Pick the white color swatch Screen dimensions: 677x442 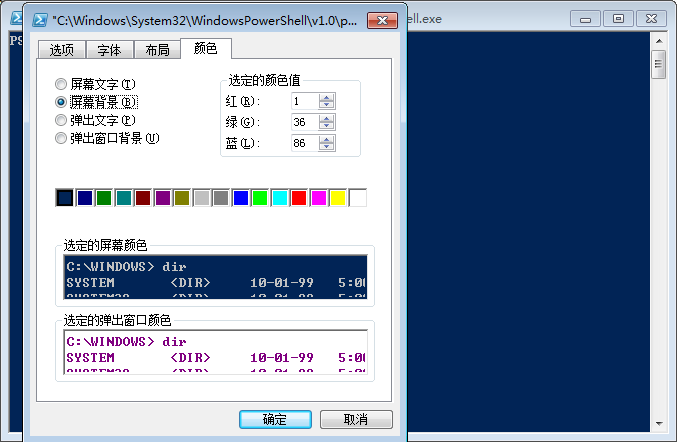pyautogui.click(x=357, y=198)
